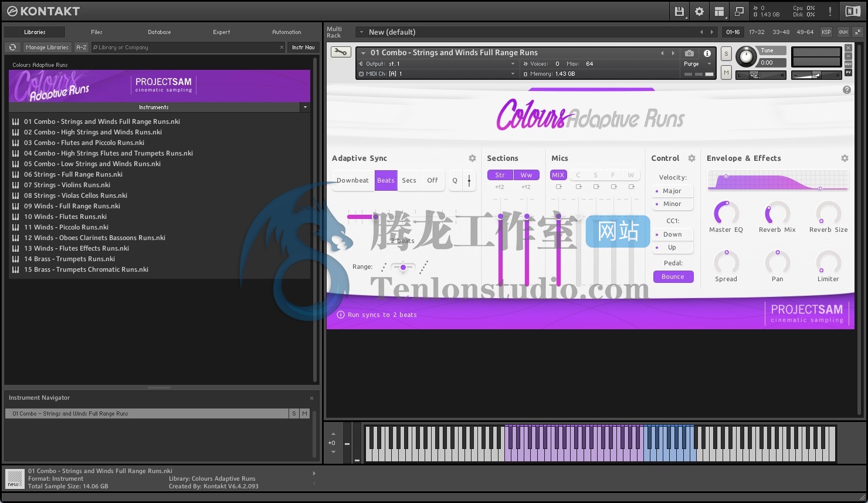
Task: Click the C mic output routing icon
Action: tap(578, 187)
